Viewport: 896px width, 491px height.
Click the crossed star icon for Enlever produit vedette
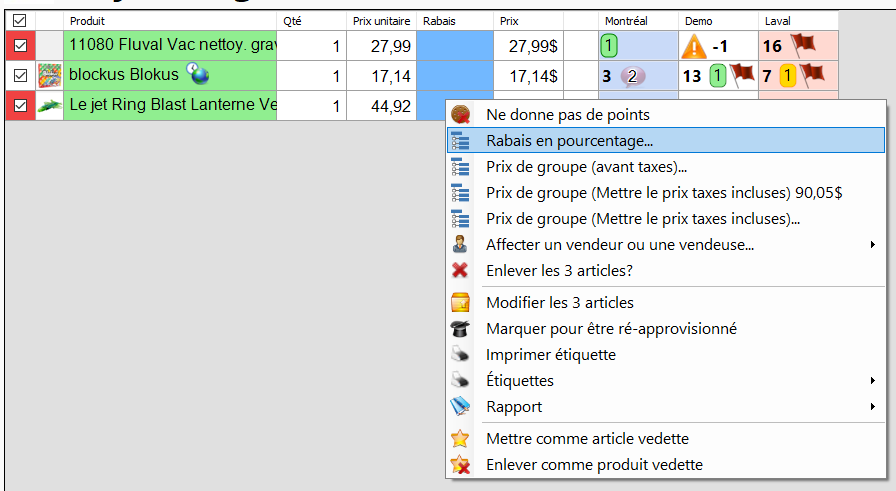(x=461, y=465)
